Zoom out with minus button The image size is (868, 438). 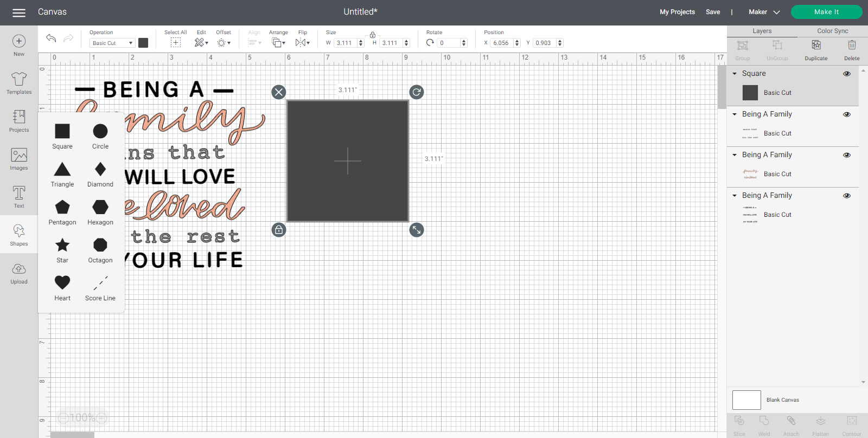(64, 418)
